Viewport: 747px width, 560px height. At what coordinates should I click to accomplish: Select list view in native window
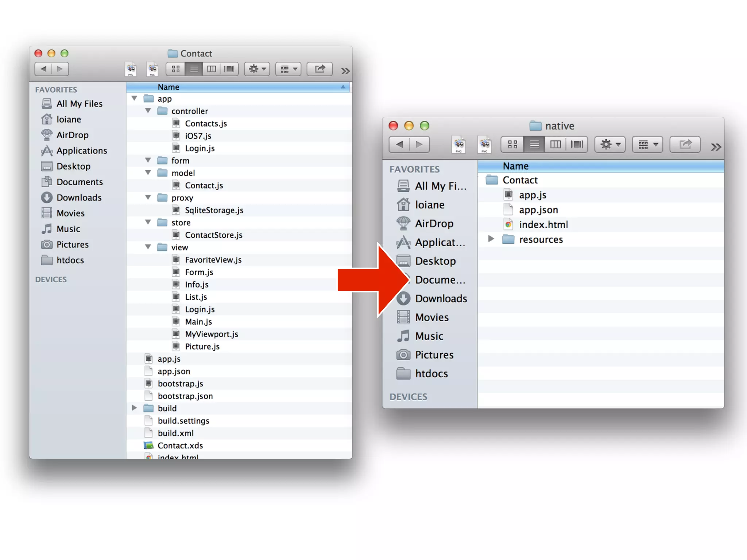534,144
